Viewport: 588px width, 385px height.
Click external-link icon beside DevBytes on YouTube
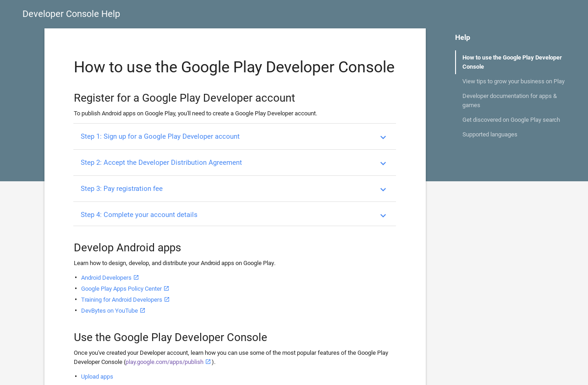click(143, 310)
